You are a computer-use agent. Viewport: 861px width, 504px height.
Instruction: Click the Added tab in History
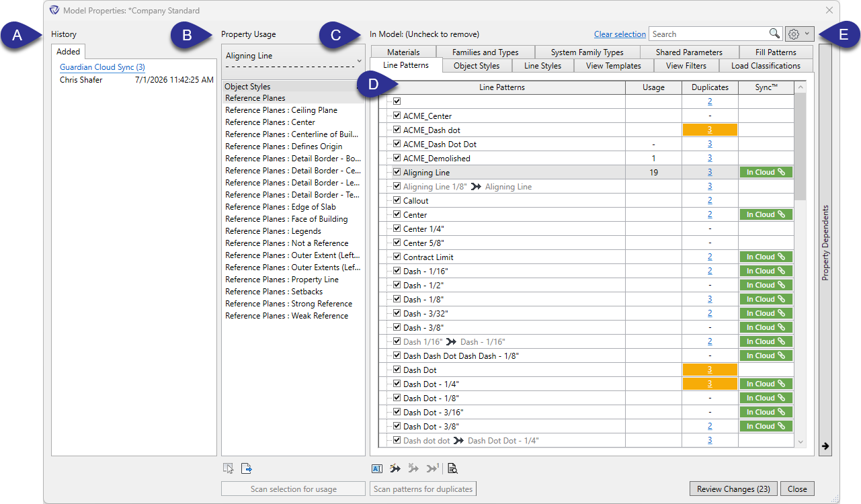pos(68,51)
